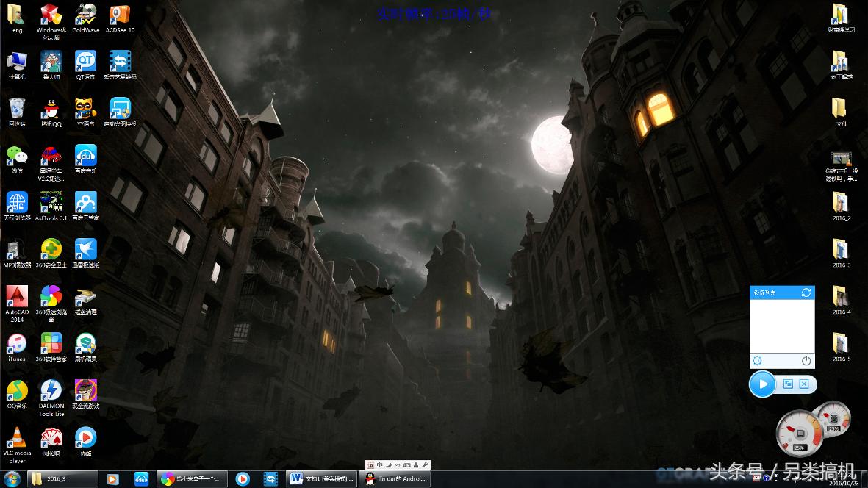Launch AutoCAD 2014 shortcut
The width and height of the screenshot is (868, 488).
coord(16,298)
